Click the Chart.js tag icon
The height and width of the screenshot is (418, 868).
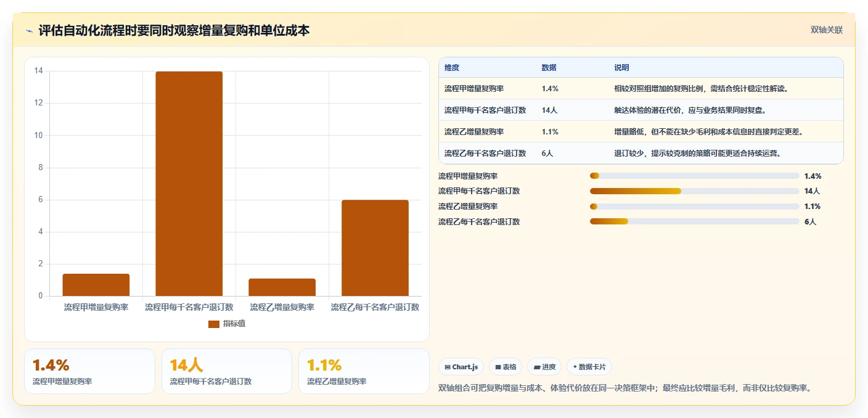pos(448,367)
